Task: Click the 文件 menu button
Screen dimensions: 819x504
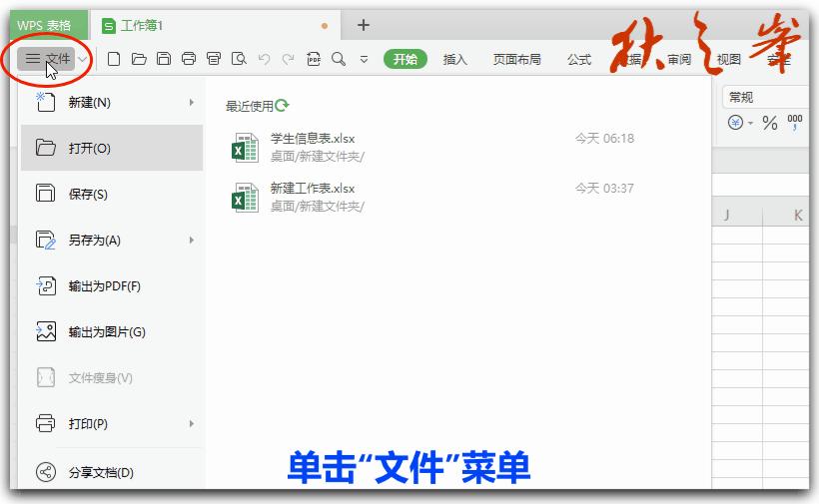Action: (47, 59)
